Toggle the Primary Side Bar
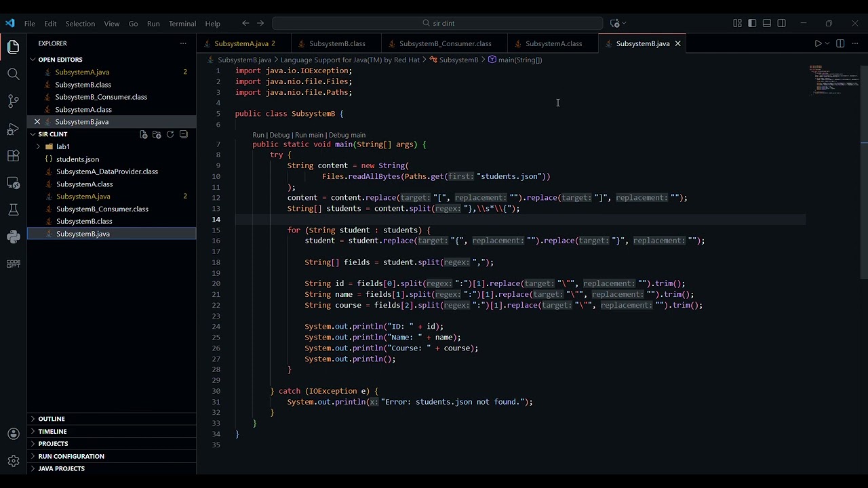The image size is (868, 488). [x=752, y=23]
